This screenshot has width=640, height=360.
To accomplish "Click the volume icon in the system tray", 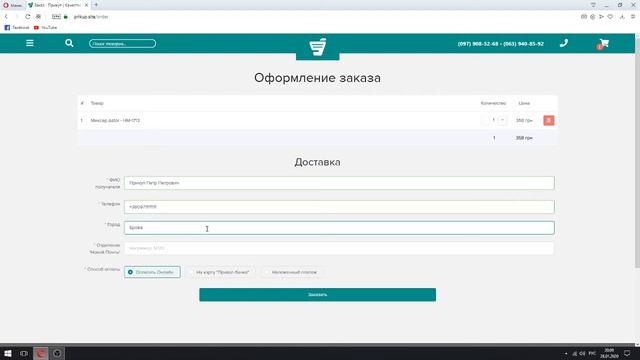I will [x=582, y=353].
